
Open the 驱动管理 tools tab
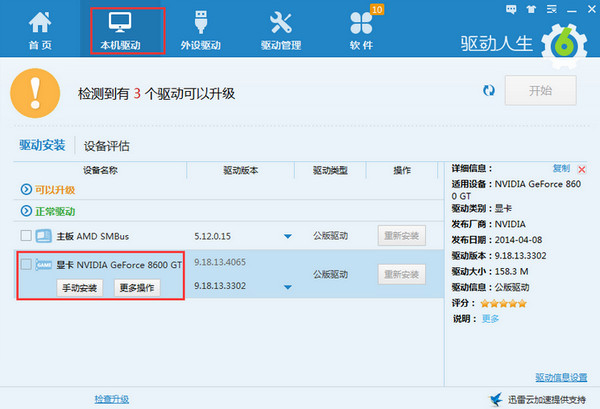coord(281,31)
